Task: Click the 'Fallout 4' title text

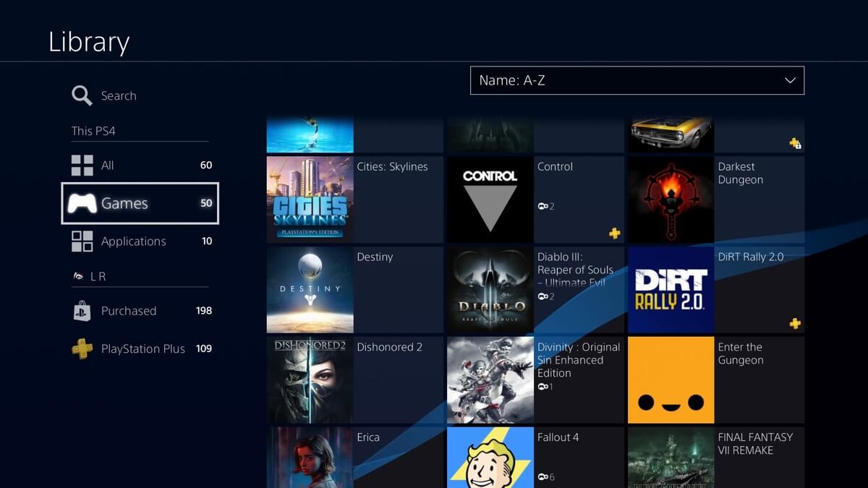Action: (558, 437)
